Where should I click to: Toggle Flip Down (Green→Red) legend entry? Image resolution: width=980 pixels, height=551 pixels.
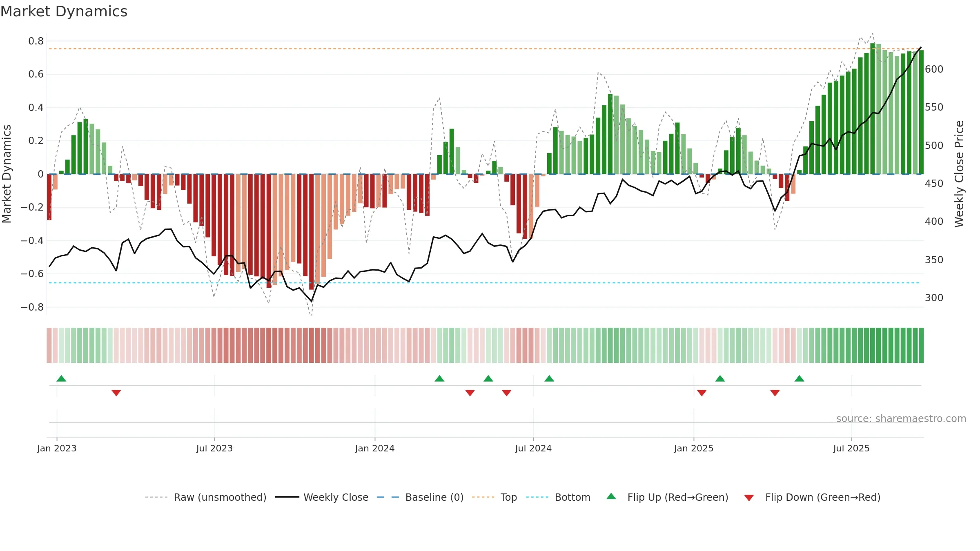[x=812, y=497]
